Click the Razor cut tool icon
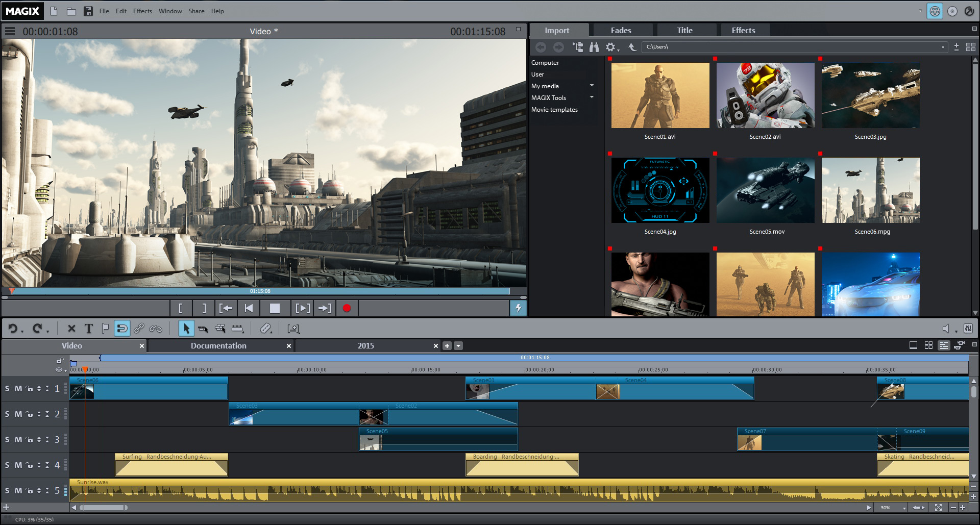The image size is (980, 525). (x=265, y=329)
